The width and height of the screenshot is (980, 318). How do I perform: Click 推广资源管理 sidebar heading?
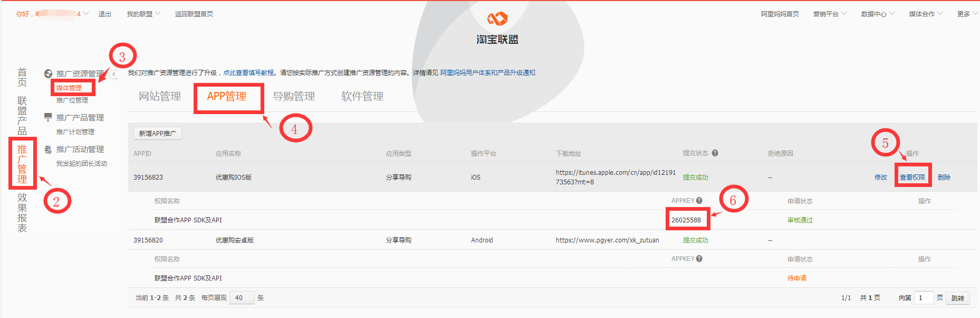click(x=80, y=73)
